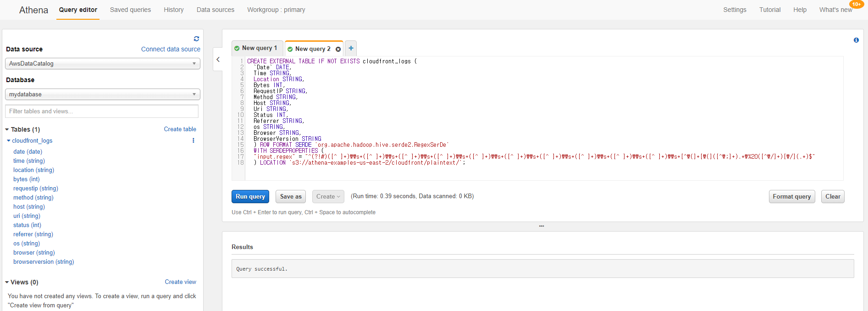Viewport: 868px width, 311px height.
Task: Open the cloudfront_logs three-dot actions menu
Action: click(194, 140)
